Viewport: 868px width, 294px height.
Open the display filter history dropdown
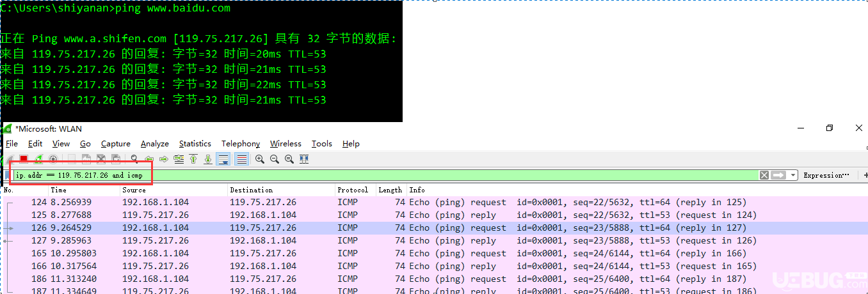tap(793, 175)
